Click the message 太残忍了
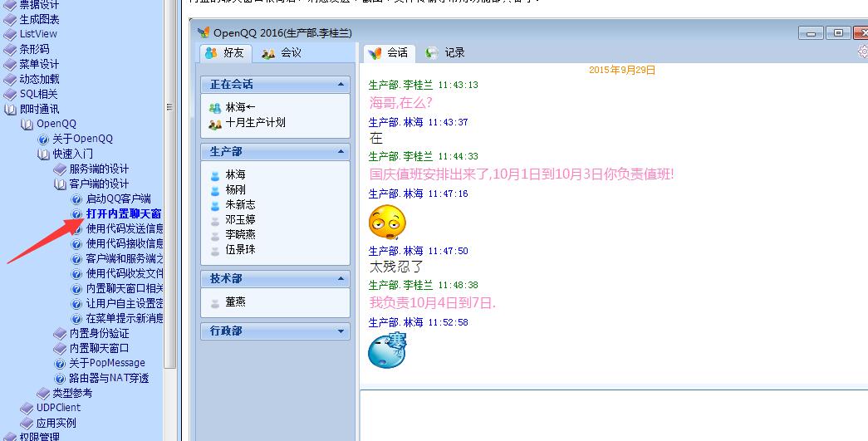The width and height of the screenshot is (868, 441). 396,267
